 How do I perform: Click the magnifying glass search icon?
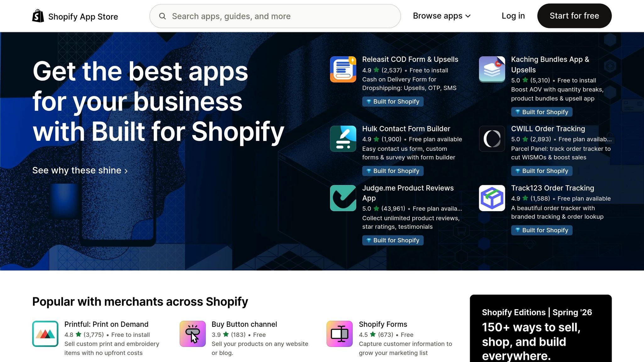[x=162, y=16]
